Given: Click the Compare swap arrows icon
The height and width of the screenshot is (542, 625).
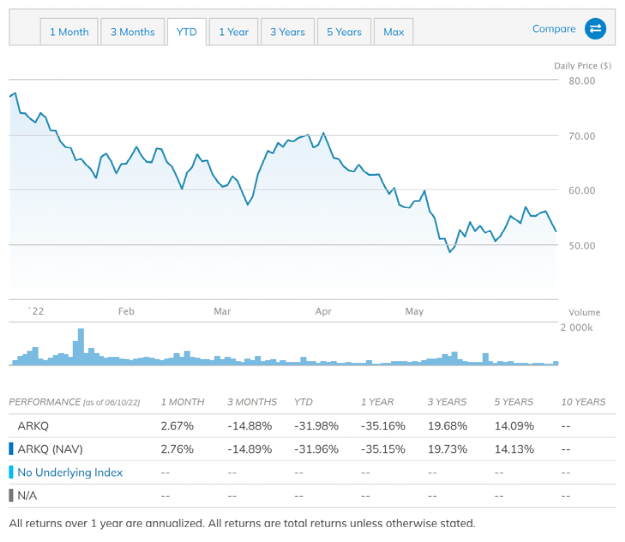Looking at the screenshot, I should [x=596, y=29].
